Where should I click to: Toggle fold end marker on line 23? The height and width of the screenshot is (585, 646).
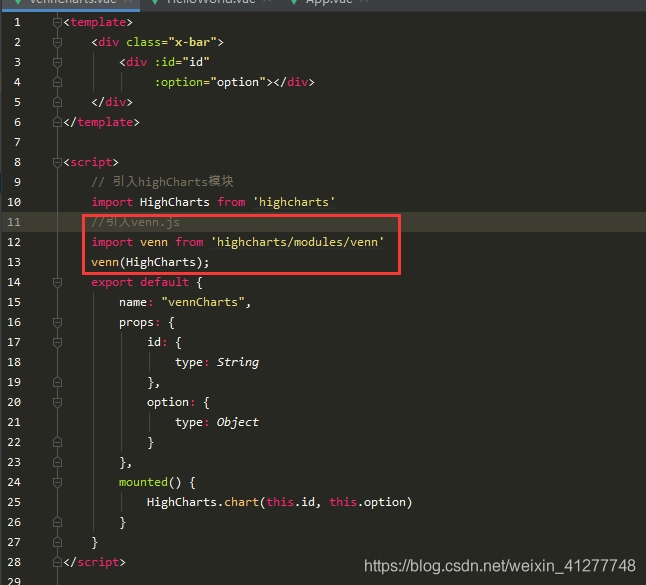click(x=58, y=462)
